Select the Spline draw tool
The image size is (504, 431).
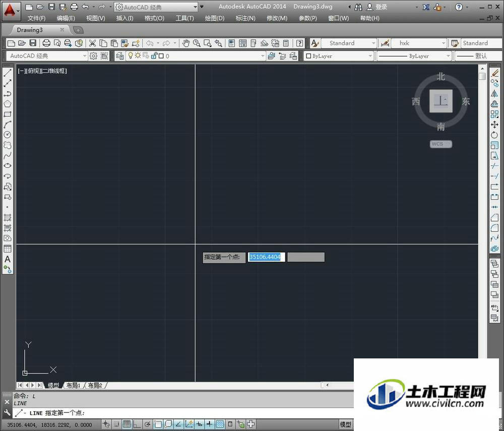pos(8,155)
